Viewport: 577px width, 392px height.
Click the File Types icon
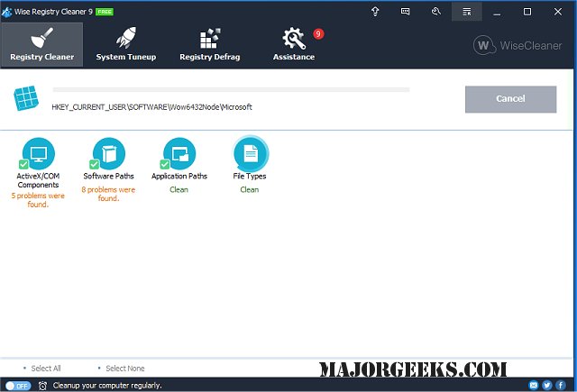(x=250, y=153)
